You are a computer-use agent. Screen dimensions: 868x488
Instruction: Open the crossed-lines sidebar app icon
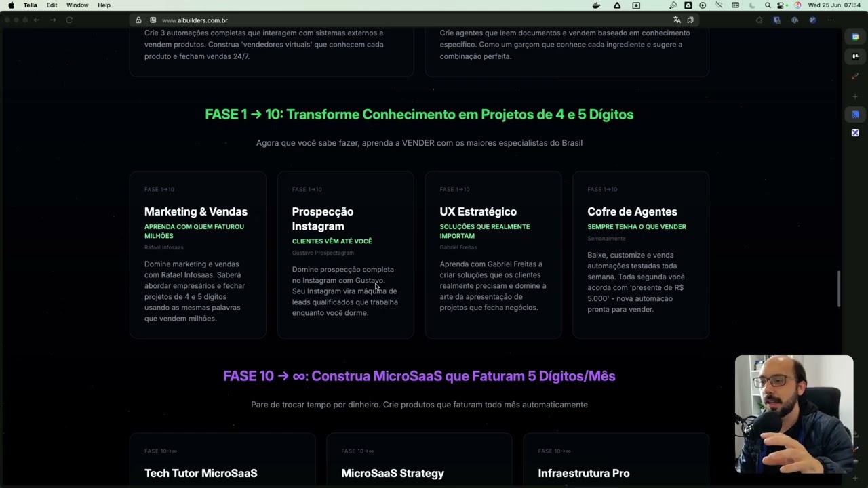856,133
